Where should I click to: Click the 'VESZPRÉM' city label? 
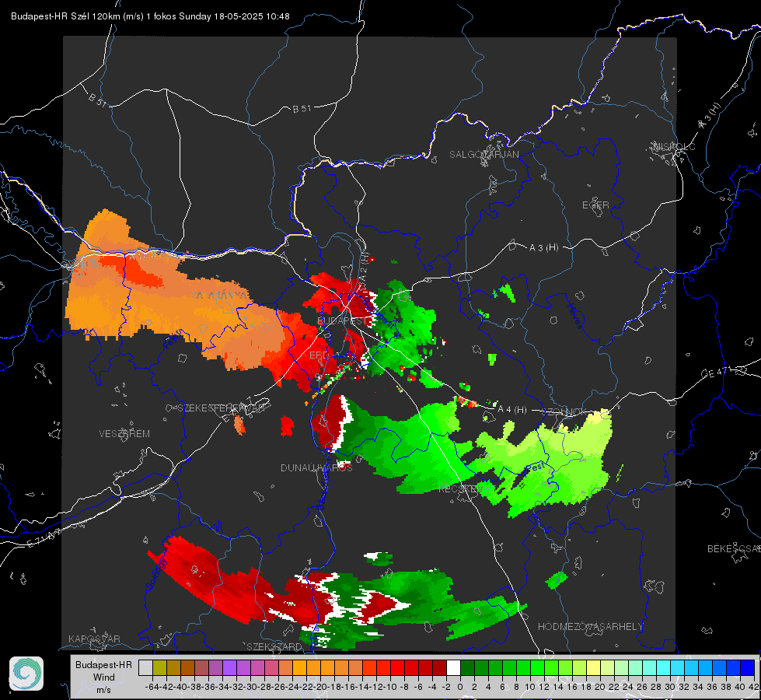124,434
